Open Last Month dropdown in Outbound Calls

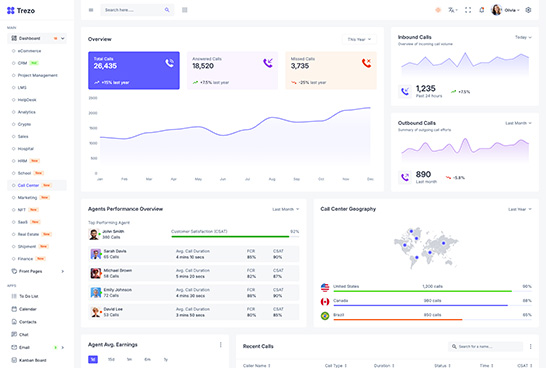pyautogui.click(x=518, y=123)
